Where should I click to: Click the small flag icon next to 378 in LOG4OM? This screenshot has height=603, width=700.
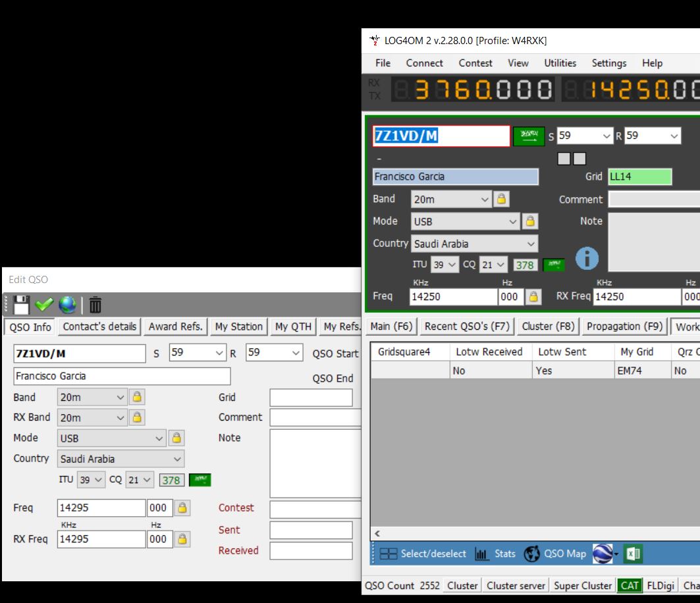554,265
